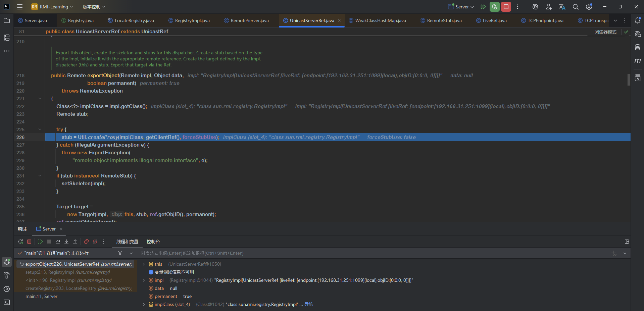Image resolution: width=644 pixels, height=311 pixels.
Task: Rerun the Server debug session
Action: tap(20, 242)
